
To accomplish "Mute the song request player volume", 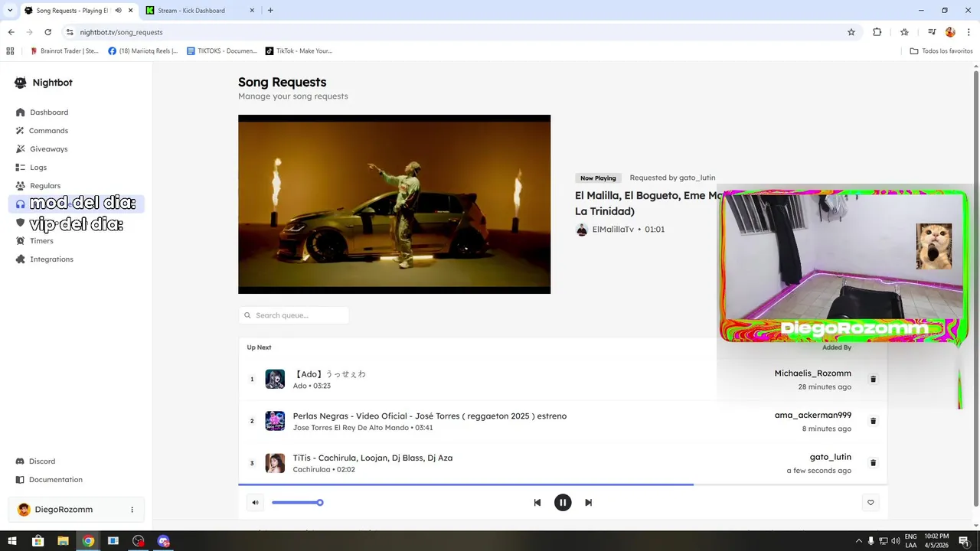I will (x=255, y=503).
